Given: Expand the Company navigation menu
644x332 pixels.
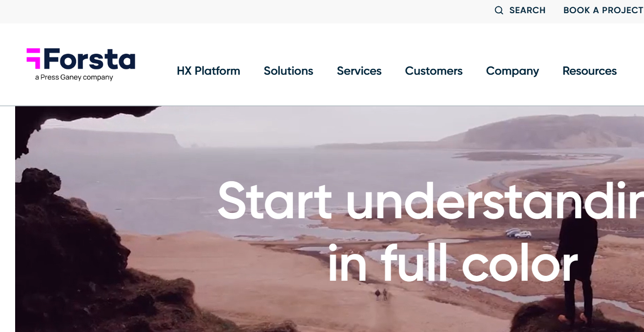Looking at the screenshot, I should click(x=513, y=71).
